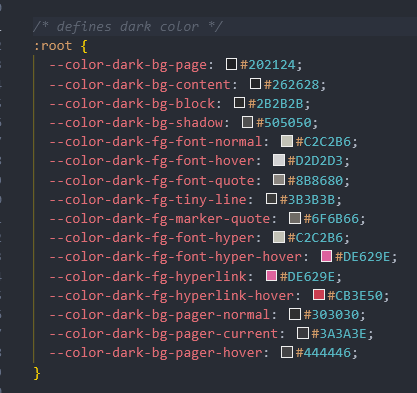Click the closing yellow brace
This screenshot has width=417, height=393.
[x=37, y=373]
